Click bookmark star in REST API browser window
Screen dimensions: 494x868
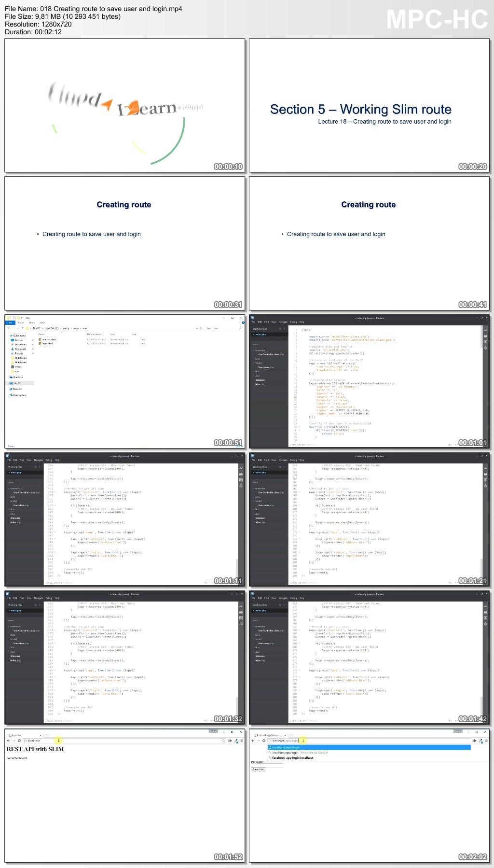click(223, 741)
